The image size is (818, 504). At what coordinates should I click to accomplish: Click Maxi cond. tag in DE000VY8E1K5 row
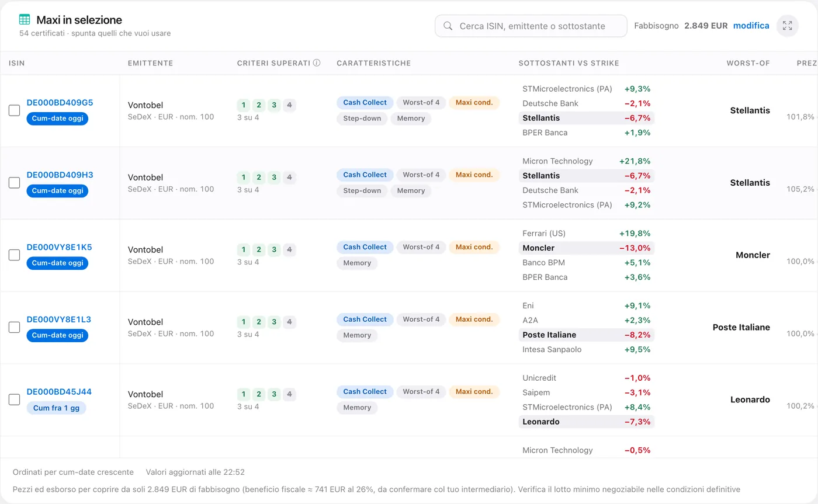[474, 247]
